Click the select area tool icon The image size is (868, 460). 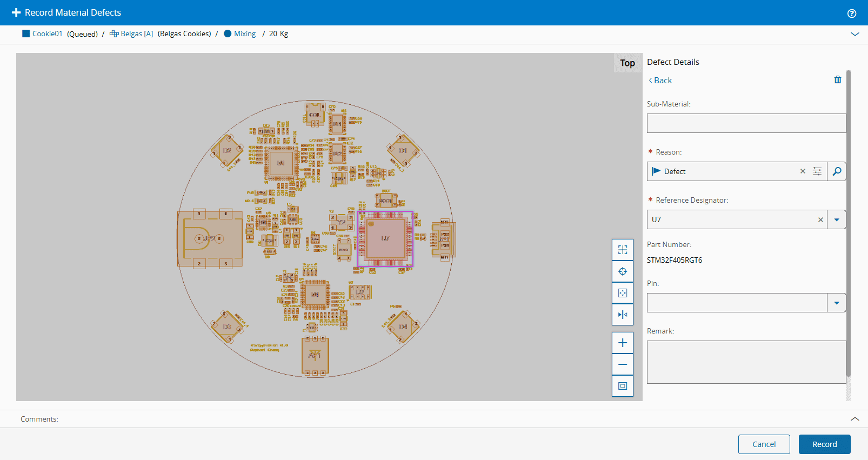622,250
